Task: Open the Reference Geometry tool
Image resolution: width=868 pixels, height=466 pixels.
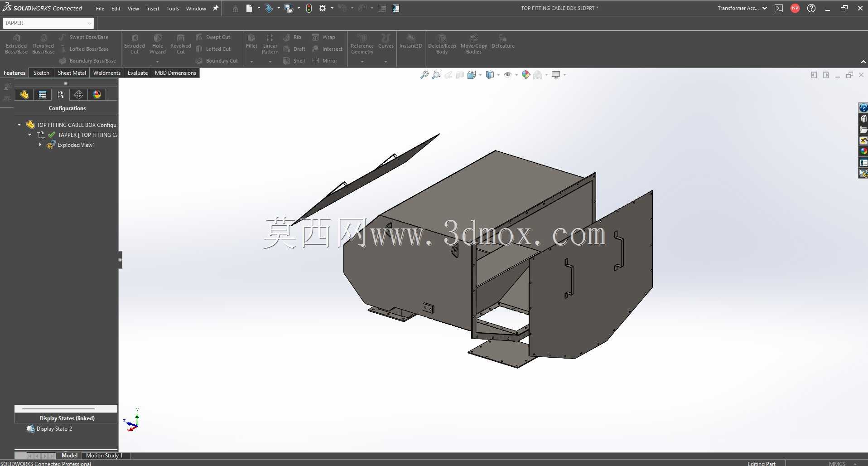Action: click(362, 44)
